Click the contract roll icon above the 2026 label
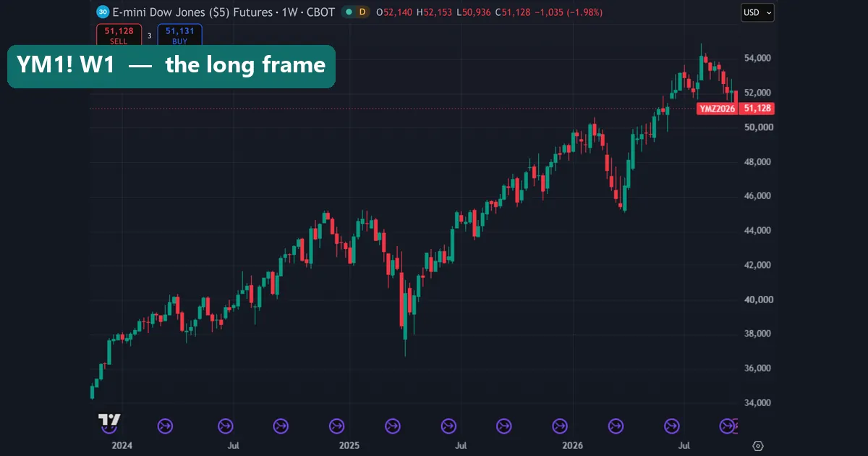Viewport: 868px width, 456px height. pyautogui.click(x=560, y=426)
